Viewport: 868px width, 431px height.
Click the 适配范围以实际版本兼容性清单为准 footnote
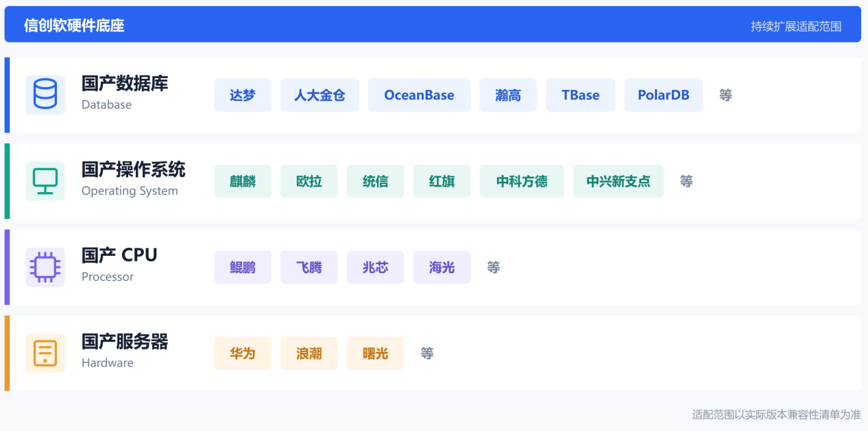(776, 415)
